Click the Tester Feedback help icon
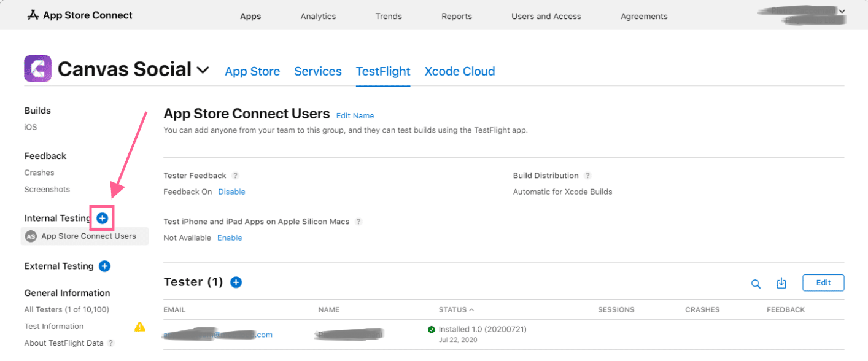868x361 pixels. point(235,175)
